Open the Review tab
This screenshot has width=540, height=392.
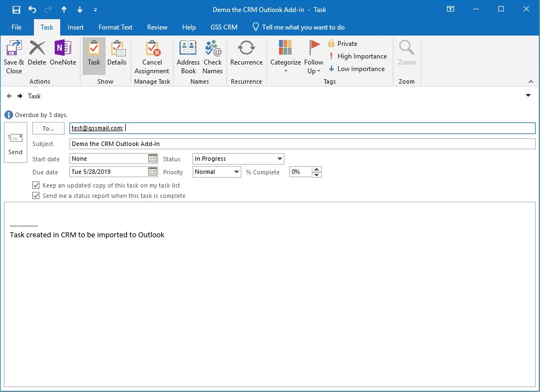click(157, 27)
